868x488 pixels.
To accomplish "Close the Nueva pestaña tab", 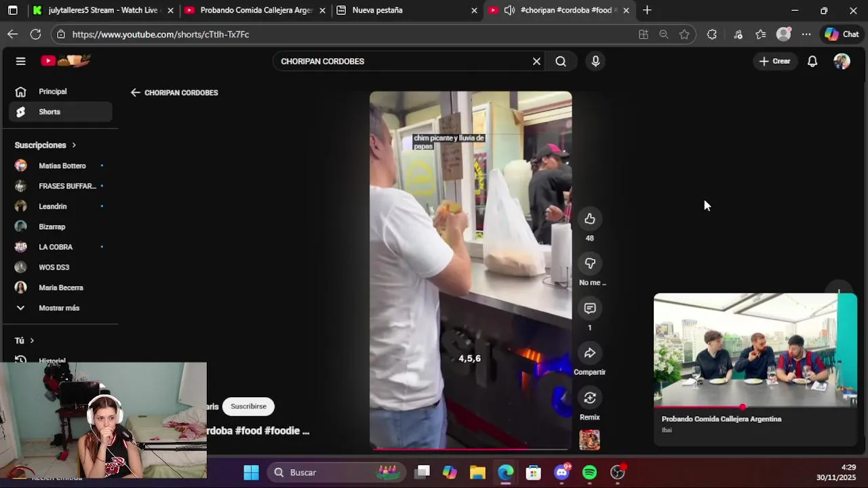I will pyautogui.click(x=474, y=10).
